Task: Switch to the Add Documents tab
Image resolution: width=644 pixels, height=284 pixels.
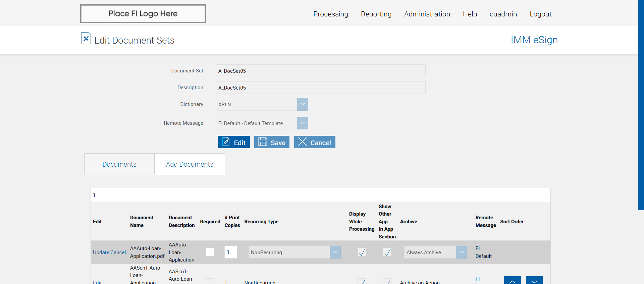Action: [190, 164]
